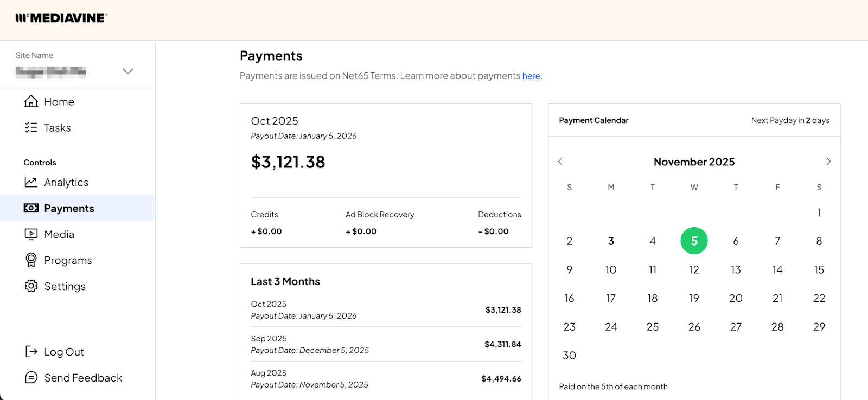
Task: Click the Home house icon in sidebar
Action: (31, 101)
